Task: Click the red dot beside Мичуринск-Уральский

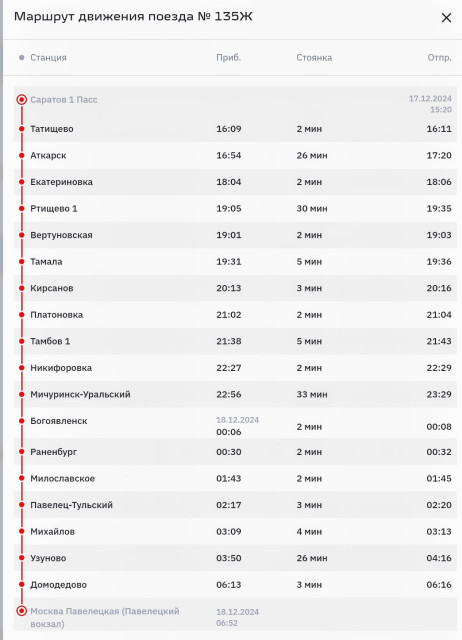Action: coord(22,394)
